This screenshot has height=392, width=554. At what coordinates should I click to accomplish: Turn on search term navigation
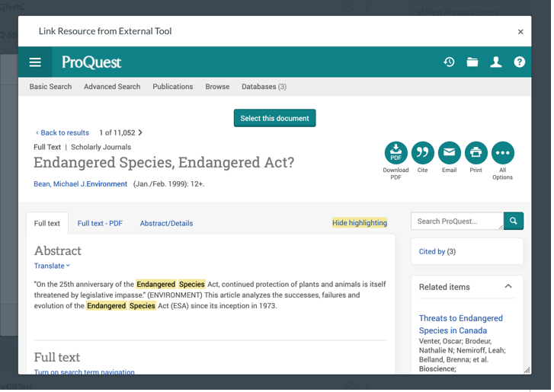coord(84,372)
